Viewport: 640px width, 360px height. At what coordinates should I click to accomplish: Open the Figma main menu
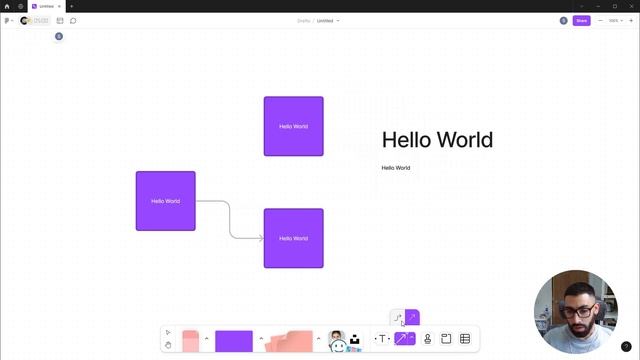8,20
